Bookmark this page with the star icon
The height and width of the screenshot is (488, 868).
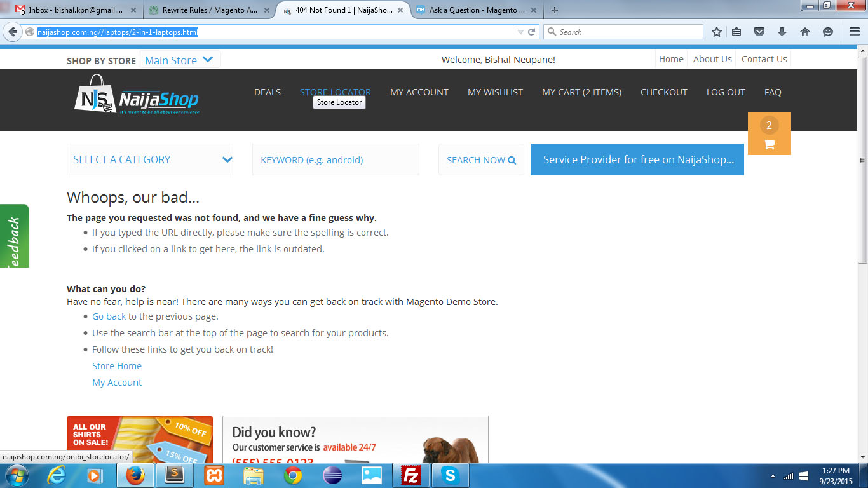coord(717,32)
